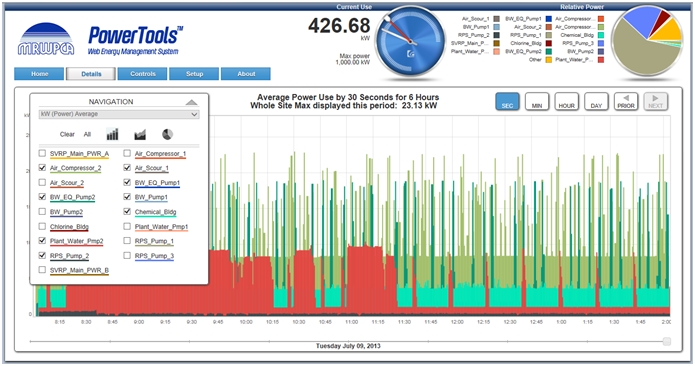Image resolution: width=695 pixels, height=366 pixels.
Task: Click the Current Use gauge dial
Action: 410,41
